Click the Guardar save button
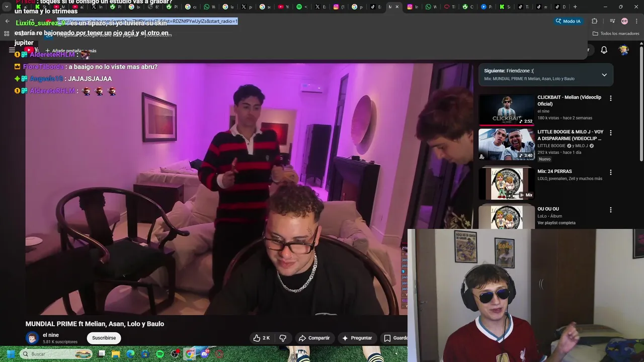Screen dimensions: 644x362 [x=395, y=338]
